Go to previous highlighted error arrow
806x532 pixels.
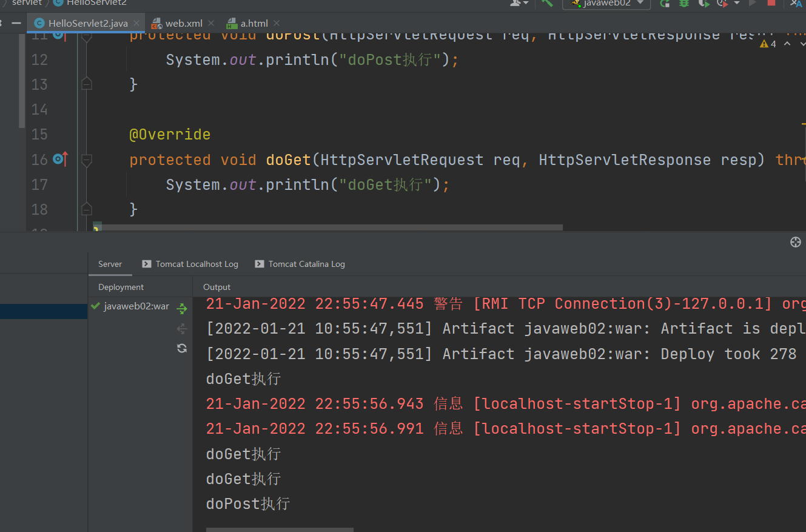tap(787, 44)
